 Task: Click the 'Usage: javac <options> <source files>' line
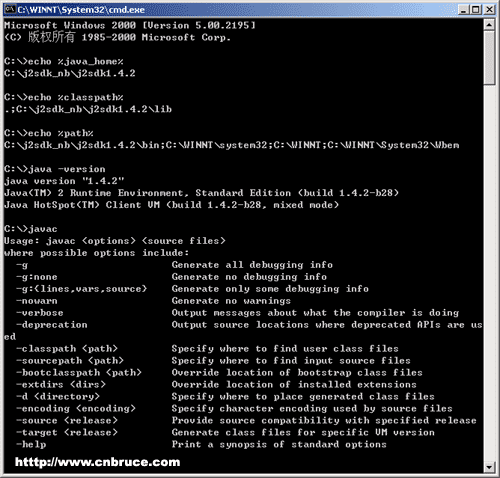(115, 241)
